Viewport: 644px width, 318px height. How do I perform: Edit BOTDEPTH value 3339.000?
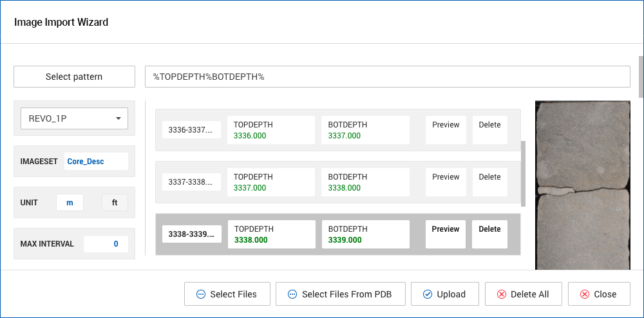(x=345, y=240)
